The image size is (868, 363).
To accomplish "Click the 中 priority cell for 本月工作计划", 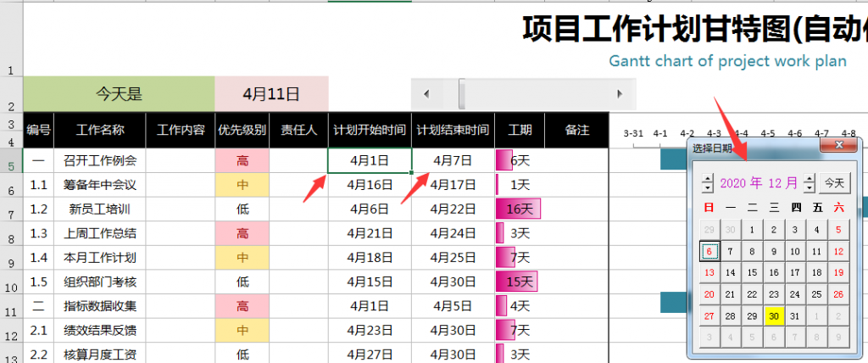I will (242, 258).
